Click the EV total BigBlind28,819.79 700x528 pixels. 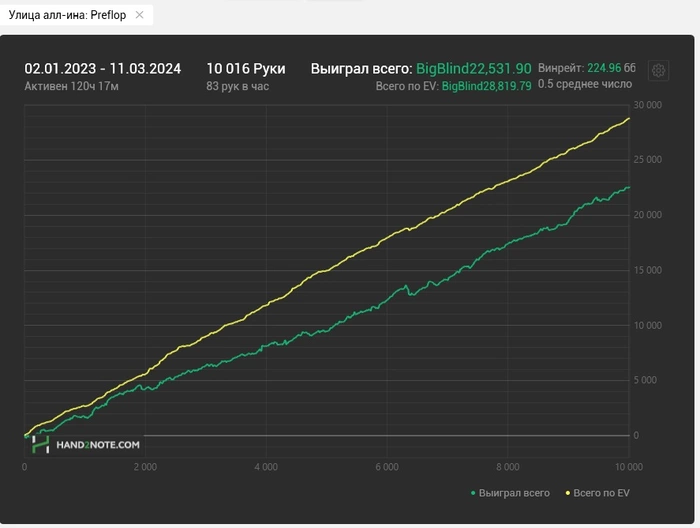[487, 86]
